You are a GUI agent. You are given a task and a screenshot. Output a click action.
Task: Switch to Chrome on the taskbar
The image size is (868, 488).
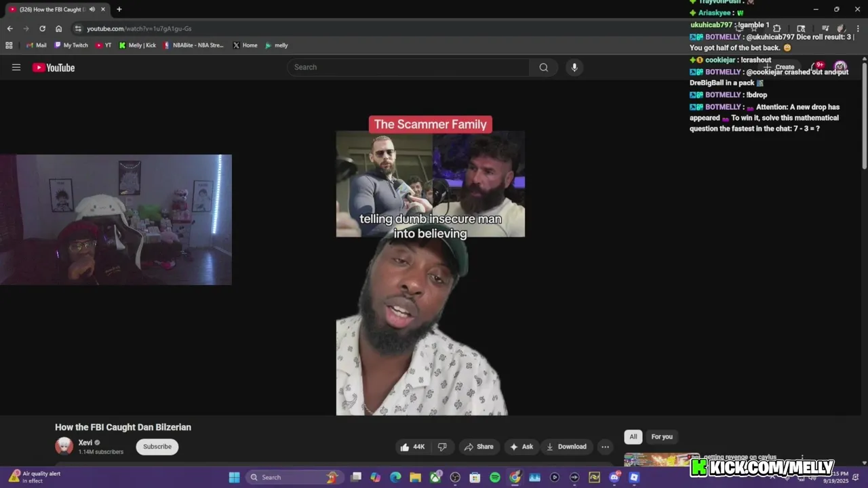(x=515, y=477)
